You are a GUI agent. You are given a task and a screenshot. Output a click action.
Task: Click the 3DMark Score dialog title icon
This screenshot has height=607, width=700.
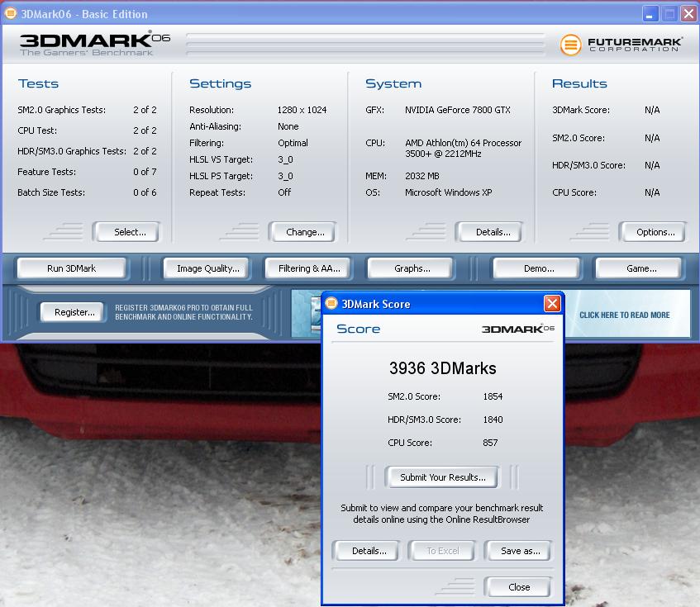click(331, 304)
